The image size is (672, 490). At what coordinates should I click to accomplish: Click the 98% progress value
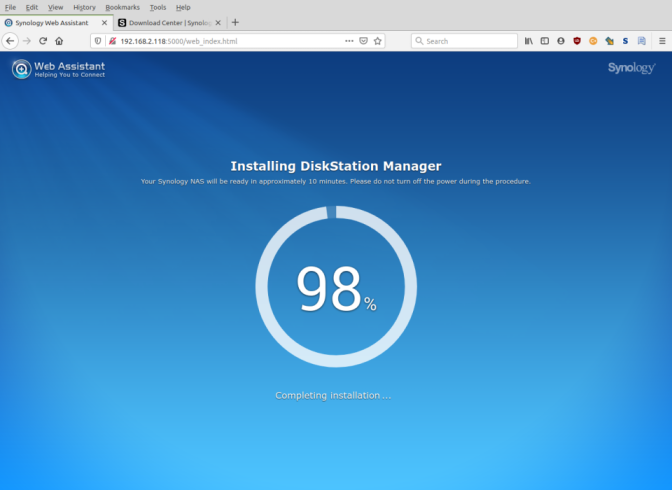336,288
